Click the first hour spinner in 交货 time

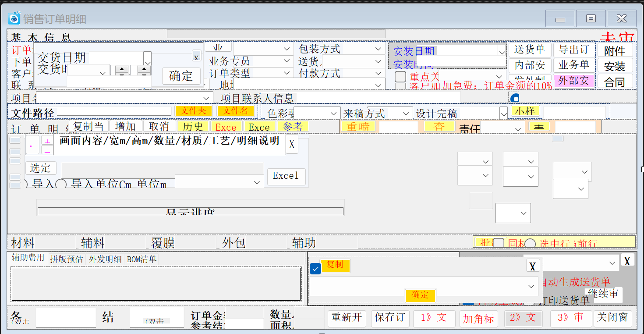122,71
